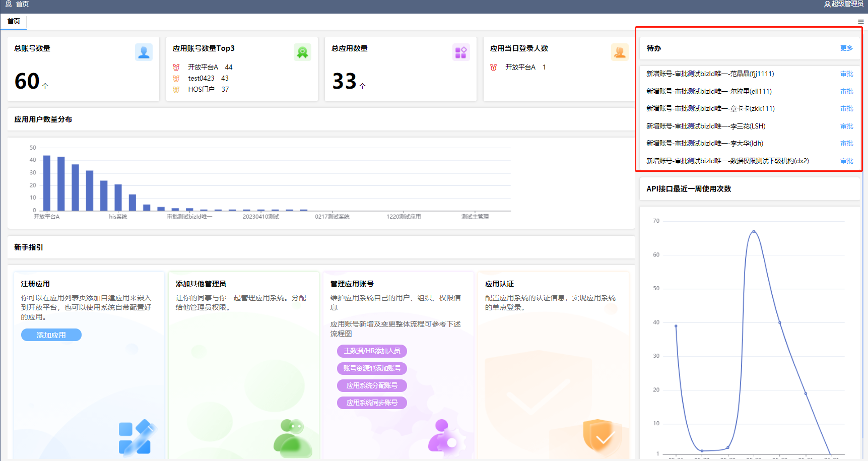Click the 0217测试系统 axis label
Viewport: 868px width, 461px height.
coord(332,217)
